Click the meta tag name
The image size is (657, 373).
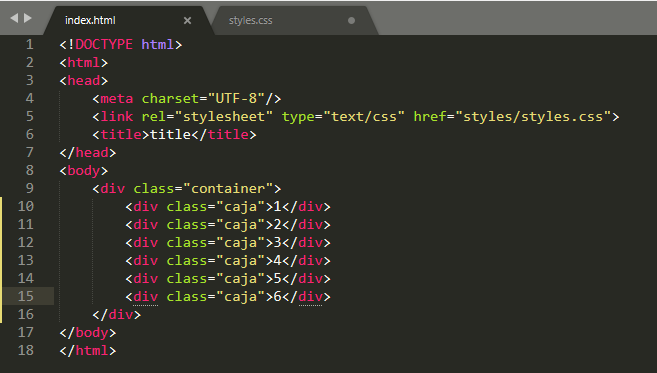[116, 98]
